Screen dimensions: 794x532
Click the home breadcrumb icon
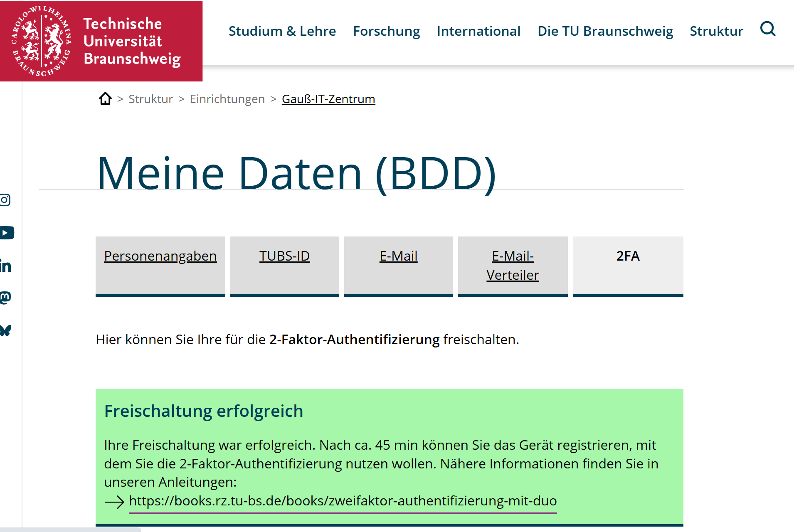(x=105, y=99)
